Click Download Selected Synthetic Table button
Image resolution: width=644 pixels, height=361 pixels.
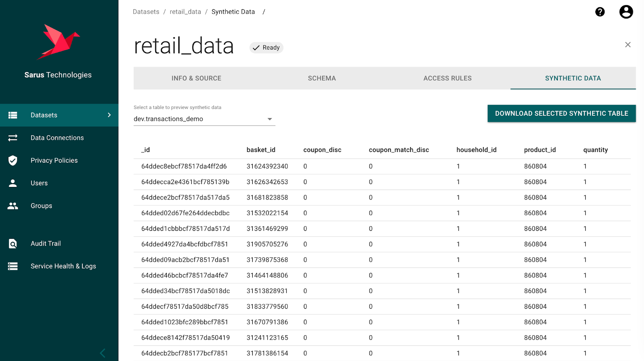[x=561, y=114]
